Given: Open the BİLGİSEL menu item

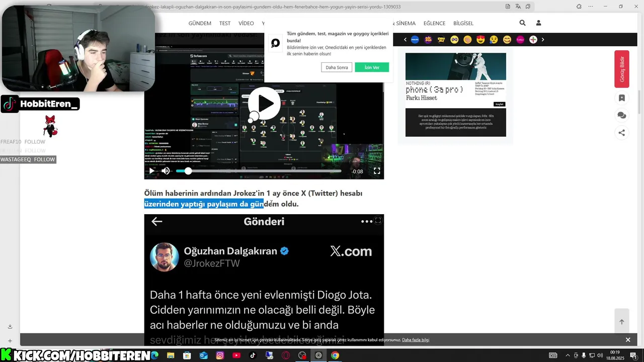Looking at the screenshot, I should [463, 23].
